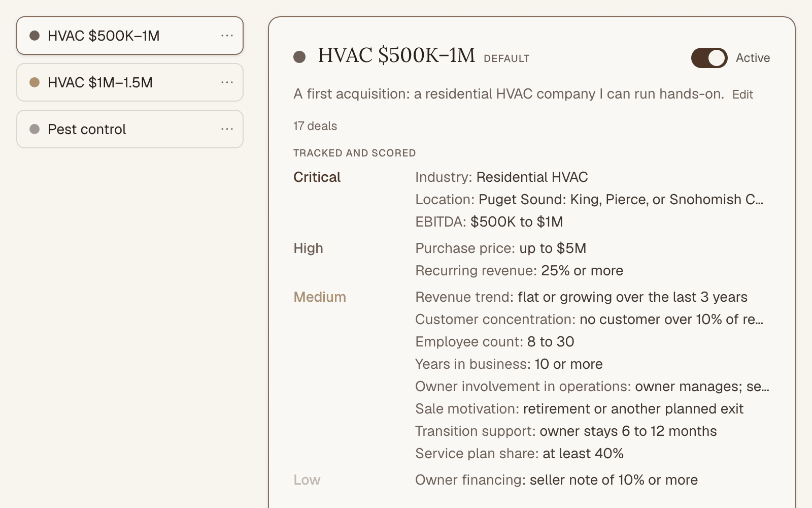Image resolution: width=812 pixels, height=508 pixels.
Task: Click the Service plan share: at least 40% row
Action: pyautogui.click(x=519, y=454)
